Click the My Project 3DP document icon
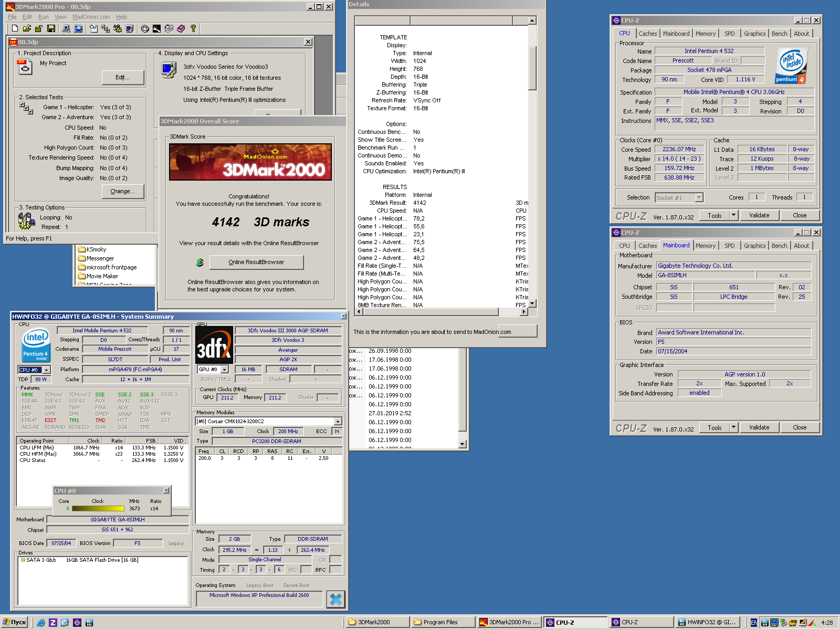 tap(25, 66)
